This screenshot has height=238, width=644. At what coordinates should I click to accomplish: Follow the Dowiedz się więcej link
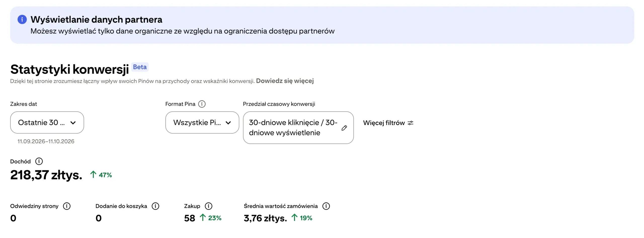[x=285, y=81]
